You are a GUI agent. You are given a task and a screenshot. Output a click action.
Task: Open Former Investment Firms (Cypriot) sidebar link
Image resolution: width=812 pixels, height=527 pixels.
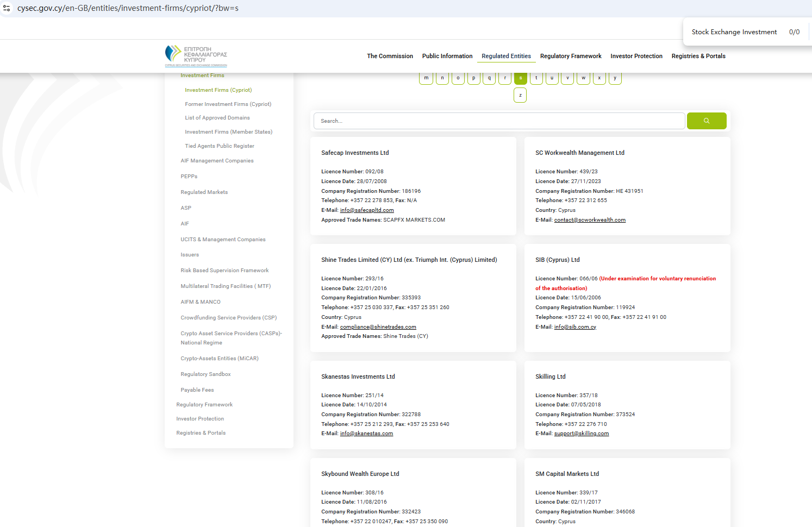click(x=228, y=104)
